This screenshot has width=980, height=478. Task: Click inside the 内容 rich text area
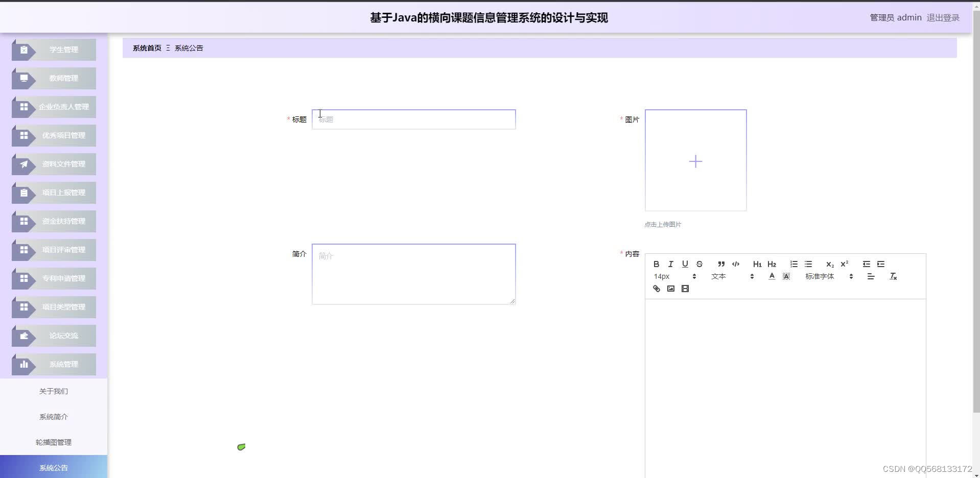(785, 388)
